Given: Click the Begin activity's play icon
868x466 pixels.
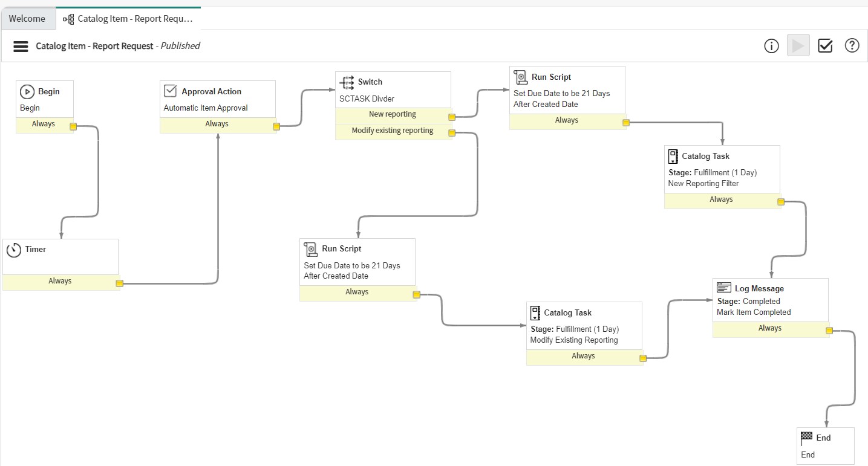Looking at the screenshot, I should tap(27, 91).
